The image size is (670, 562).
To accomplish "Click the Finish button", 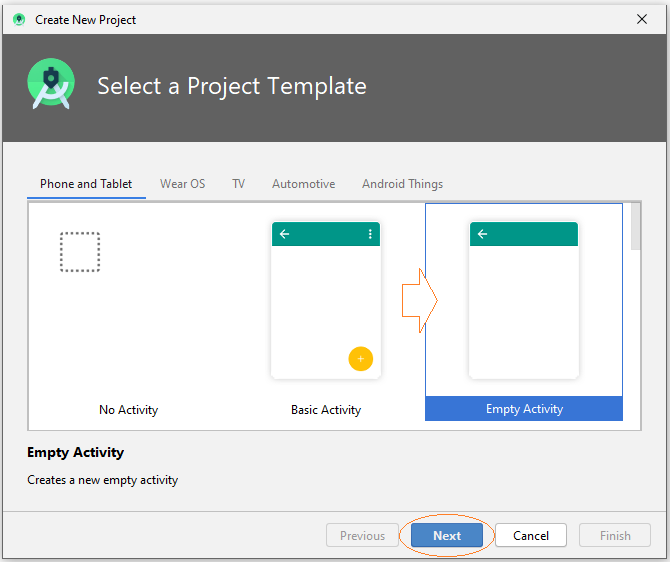I will pos(615,535).
